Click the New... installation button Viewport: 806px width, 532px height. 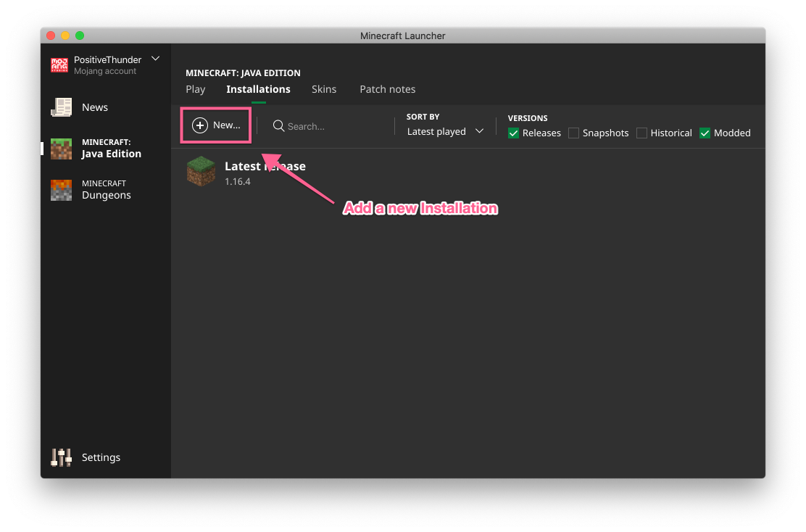click(x=216, y=125)
